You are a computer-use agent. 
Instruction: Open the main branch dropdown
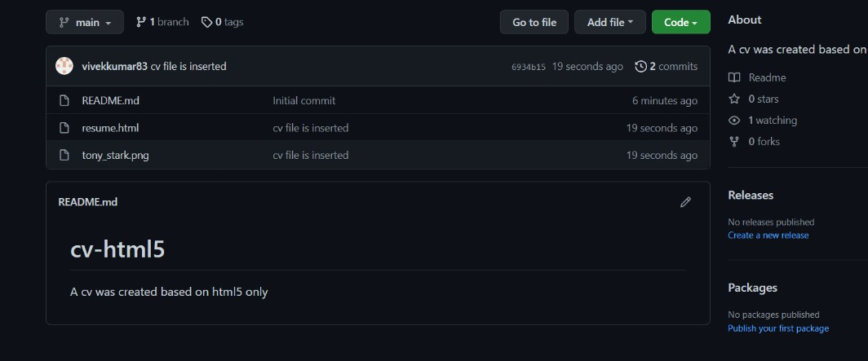85,22
